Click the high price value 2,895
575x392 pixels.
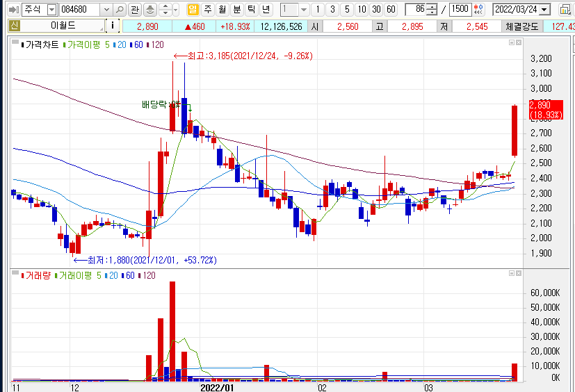(x=412, y=27)
